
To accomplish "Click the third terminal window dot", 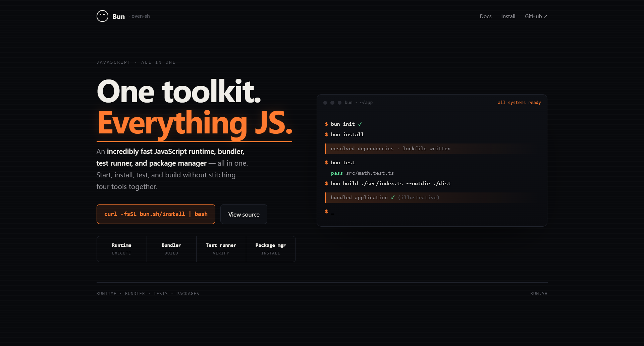I will 339,103.
